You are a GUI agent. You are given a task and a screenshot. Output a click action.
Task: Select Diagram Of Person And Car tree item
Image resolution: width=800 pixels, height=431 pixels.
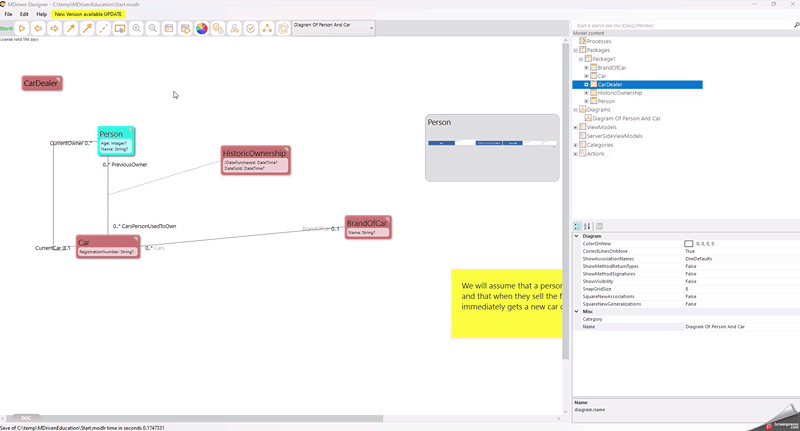626,118
